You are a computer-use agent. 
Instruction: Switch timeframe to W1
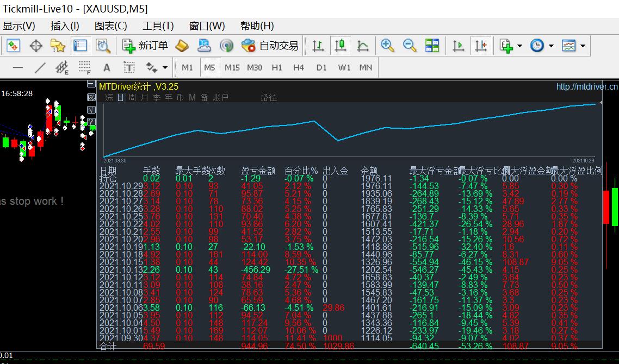coord(344,68)
